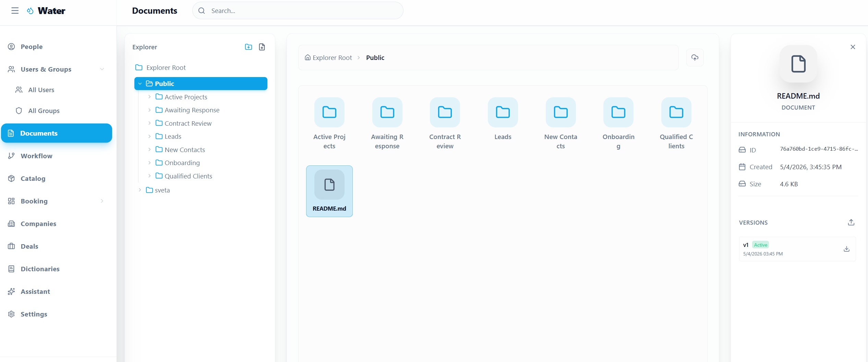Click the 4.6 KB size value
This screenshot has height=362, width=868.
tap(789, 184)
